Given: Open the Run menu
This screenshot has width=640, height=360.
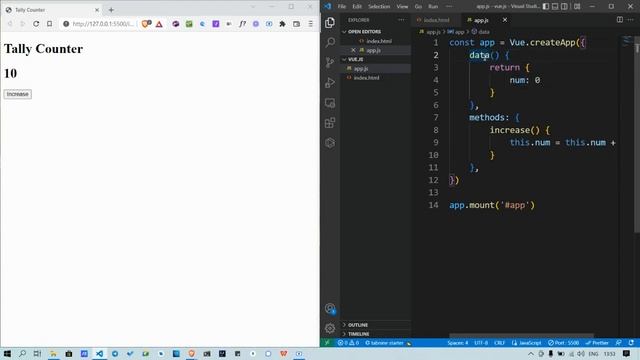Looking at the screenshot, I should coord(433,7).
